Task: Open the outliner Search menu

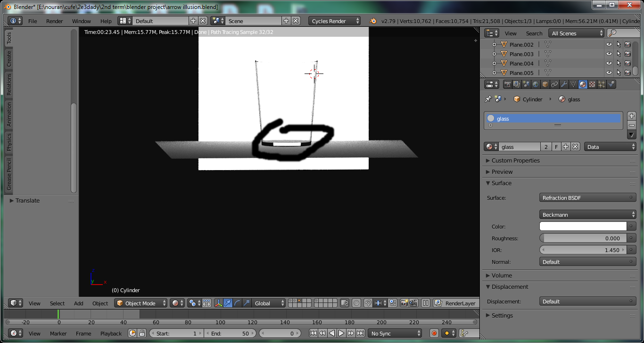Action: pos(534,33)
